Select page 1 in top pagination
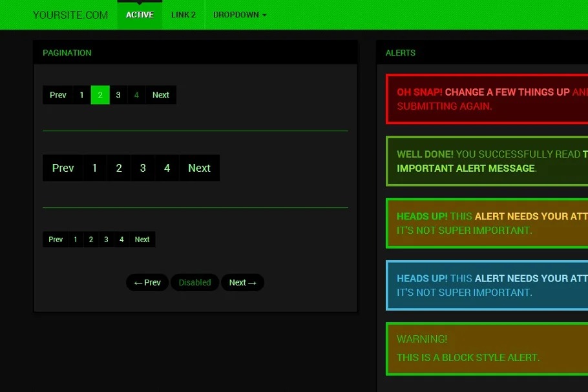 [81, 95]
